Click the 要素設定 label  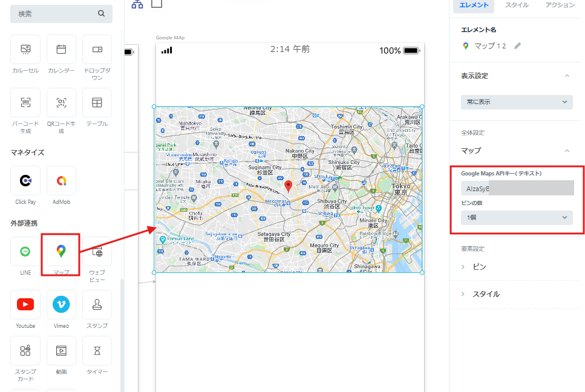point(472,249)
